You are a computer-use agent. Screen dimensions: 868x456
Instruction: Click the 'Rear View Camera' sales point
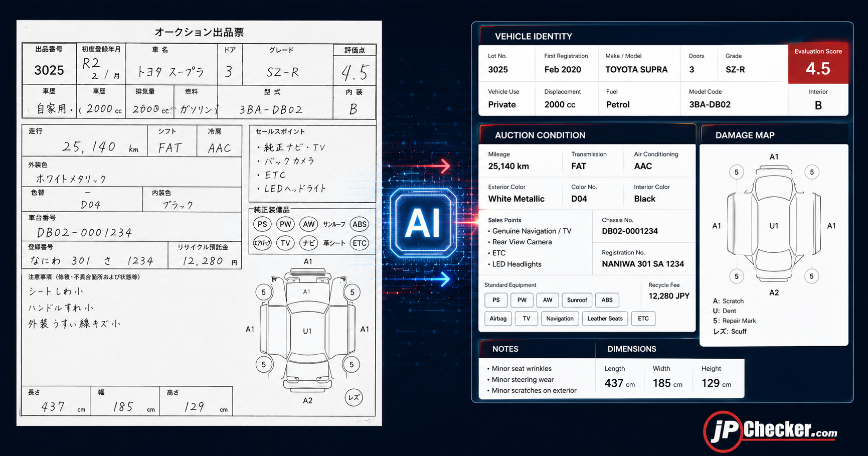click(x=522, y=242)
